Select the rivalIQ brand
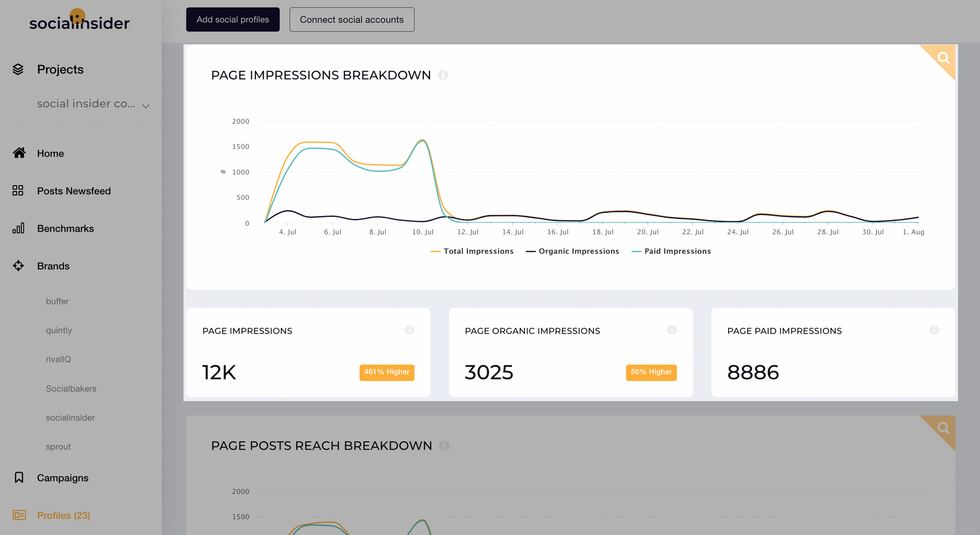Screen dimensions: 980x535 coord(58,359)
